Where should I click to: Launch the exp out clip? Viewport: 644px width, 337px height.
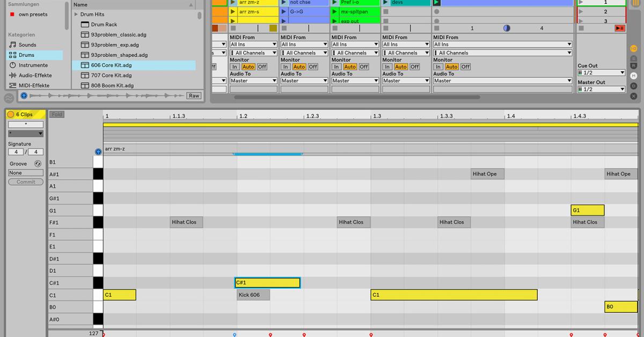(335, 21)
